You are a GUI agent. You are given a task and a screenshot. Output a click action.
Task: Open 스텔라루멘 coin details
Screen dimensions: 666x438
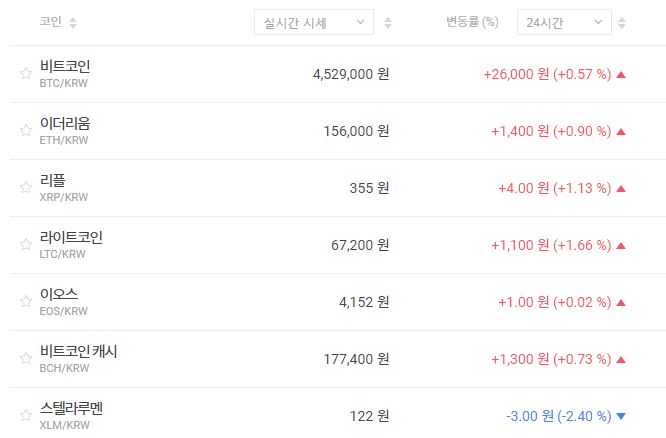[x=71, y=408]
